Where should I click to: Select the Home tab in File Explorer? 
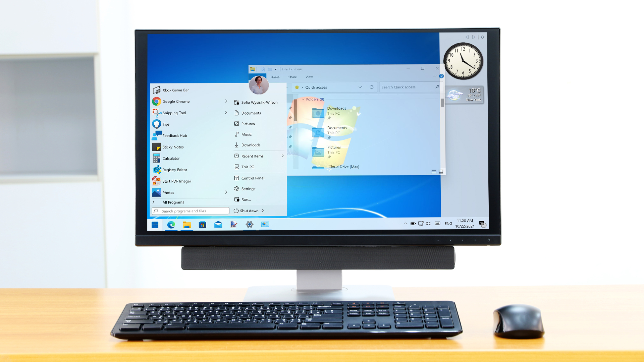275,77
